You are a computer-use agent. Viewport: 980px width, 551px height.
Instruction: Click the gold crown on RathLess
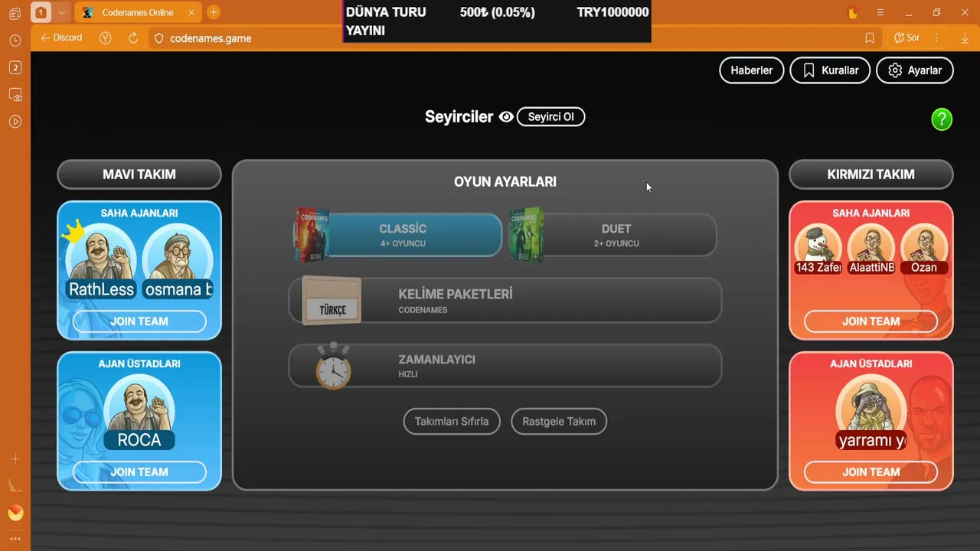[x=73, y=232]
